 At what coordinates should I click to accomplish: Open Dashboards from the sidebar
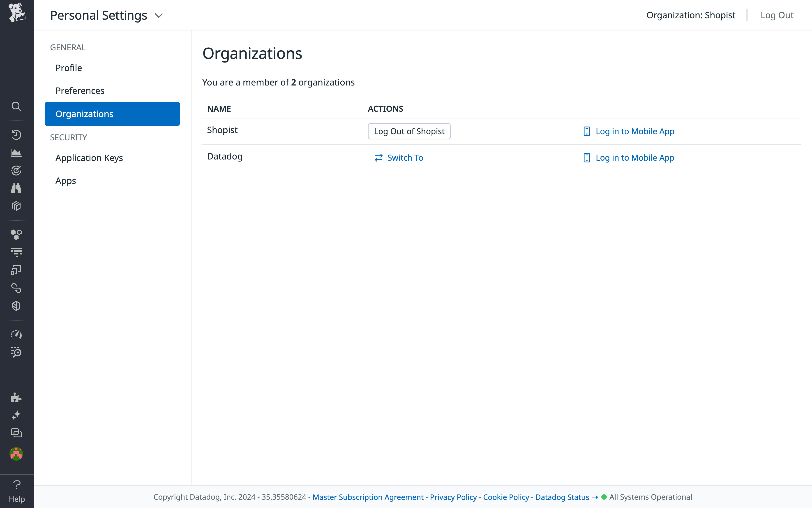(16, 206)
